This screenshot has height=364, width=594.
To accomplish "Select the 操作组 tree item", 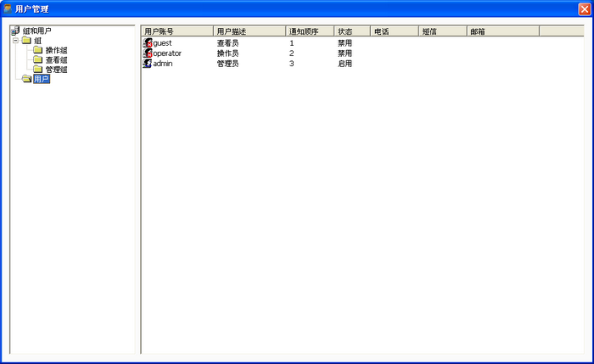I will [56, 50].
